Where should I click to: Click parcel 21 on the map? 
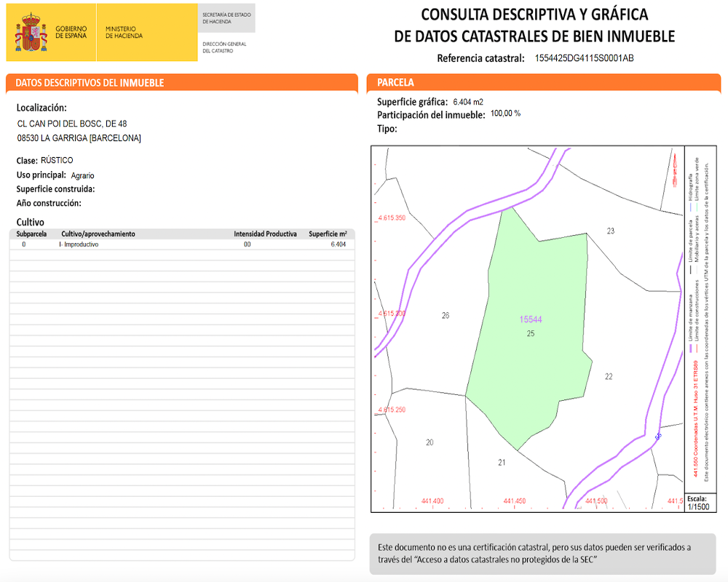[502, 462]
